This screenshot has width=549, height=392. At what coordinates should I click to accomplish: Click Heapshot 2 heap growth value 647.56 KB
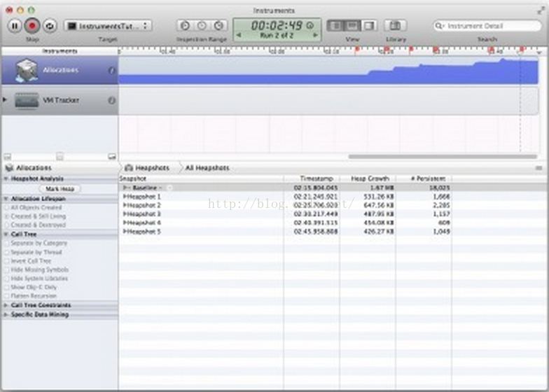(378, 205)
